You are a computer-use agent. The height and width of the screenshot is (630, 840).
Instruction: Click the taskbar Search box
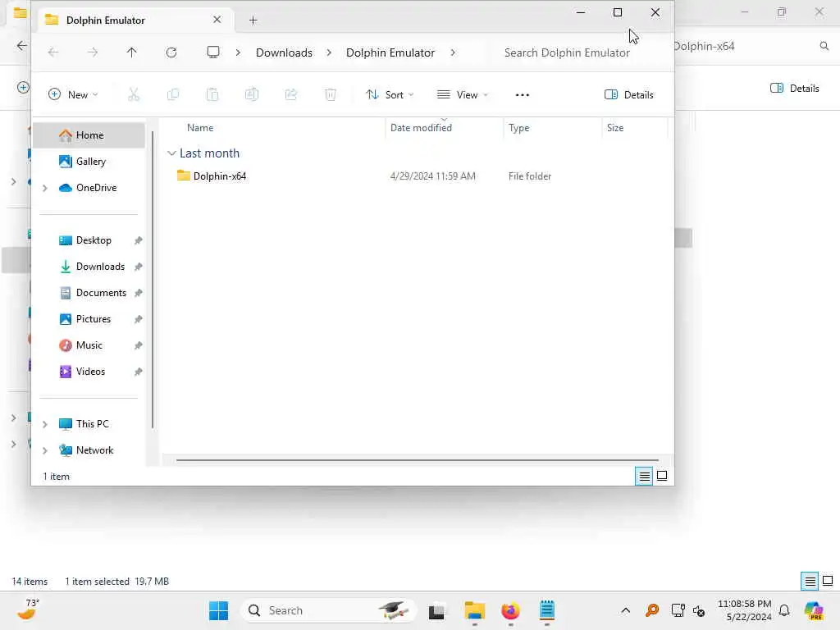click(x=329, y=610)
